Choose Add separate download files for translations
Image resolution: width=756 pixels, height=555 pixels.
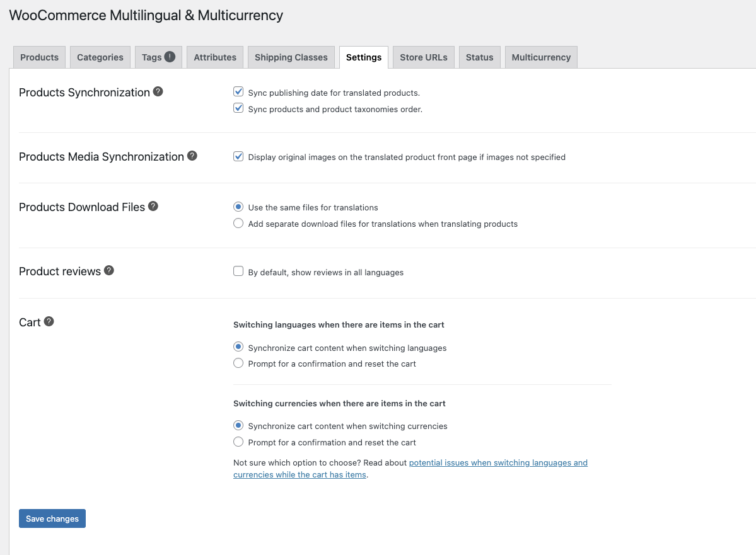click(238, 223)
